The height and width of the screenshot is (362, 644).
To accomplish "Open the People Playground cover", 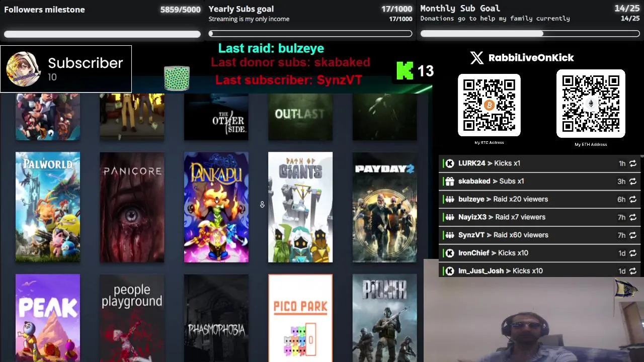I will 132,318.
